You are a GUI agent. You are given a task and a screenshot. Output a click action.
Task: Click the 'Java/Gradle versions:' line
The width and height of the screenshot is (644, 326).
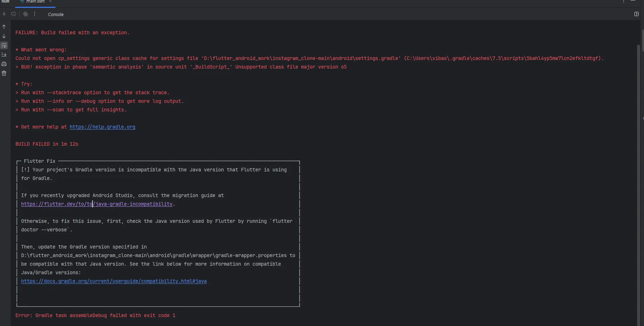(51, 273)
